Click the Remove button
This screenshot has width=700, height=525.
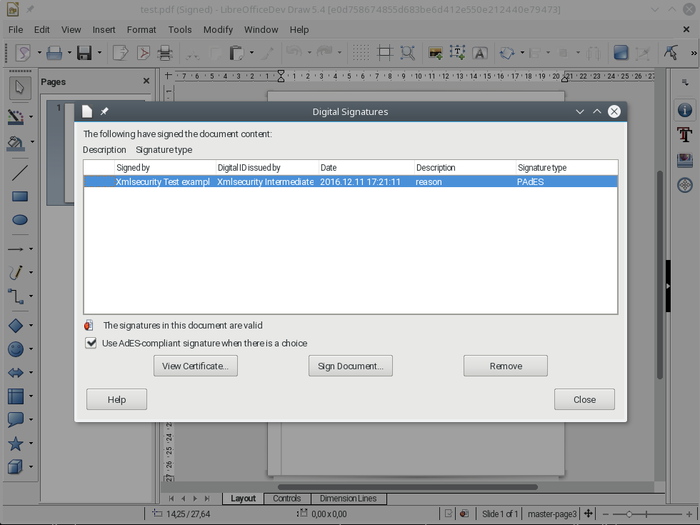505,366
